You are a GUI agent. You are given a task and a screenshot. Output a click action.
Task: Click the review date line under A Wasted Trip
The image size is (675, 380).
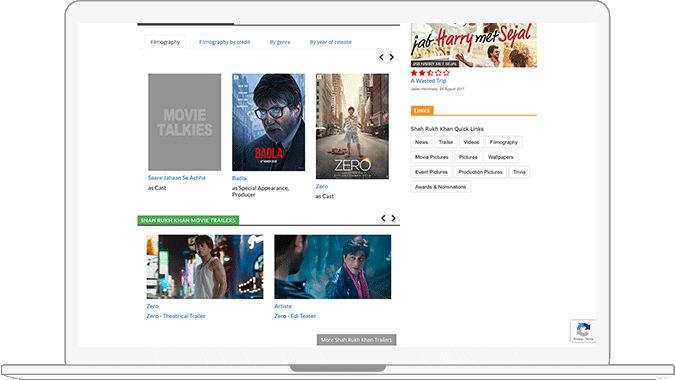click(437, 89)
